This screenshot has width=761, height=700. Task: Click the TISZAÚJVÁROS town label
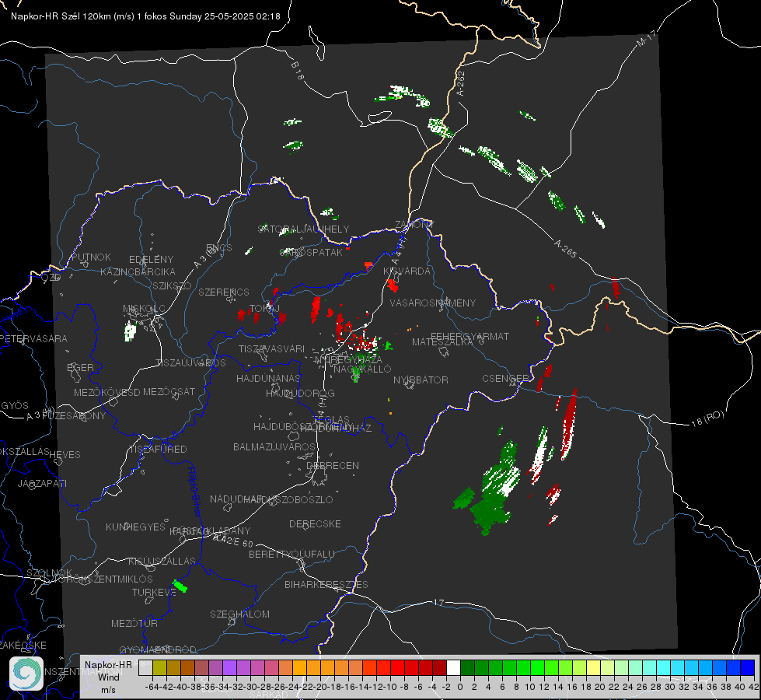[190, 363]
